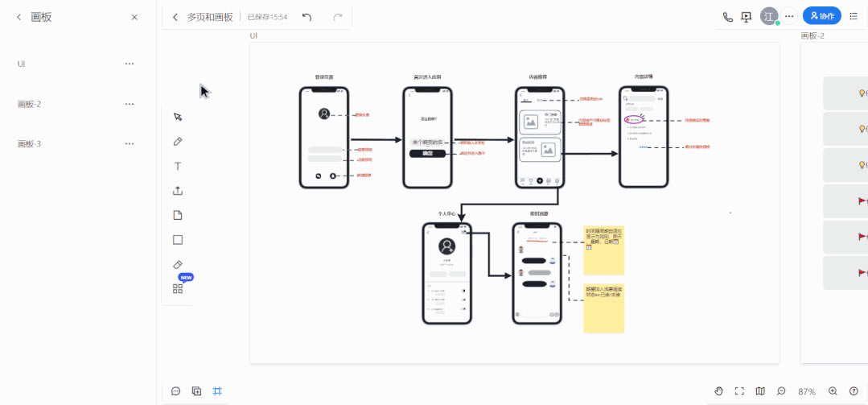Select the eraser tool
Image resolution: width=868 pixels, height=405 pixels.
[x=178, y=264]
